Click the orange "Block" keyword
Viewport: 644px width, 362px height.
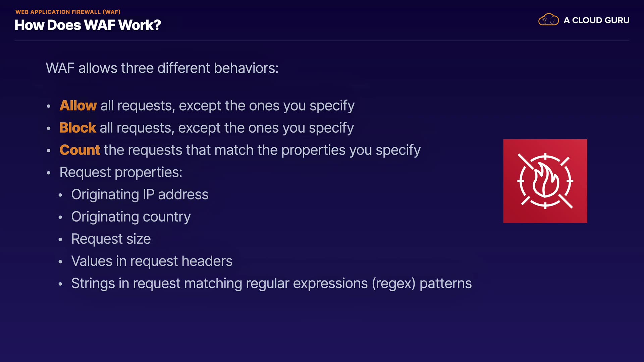pyautogui.click(x=78, y=128)
